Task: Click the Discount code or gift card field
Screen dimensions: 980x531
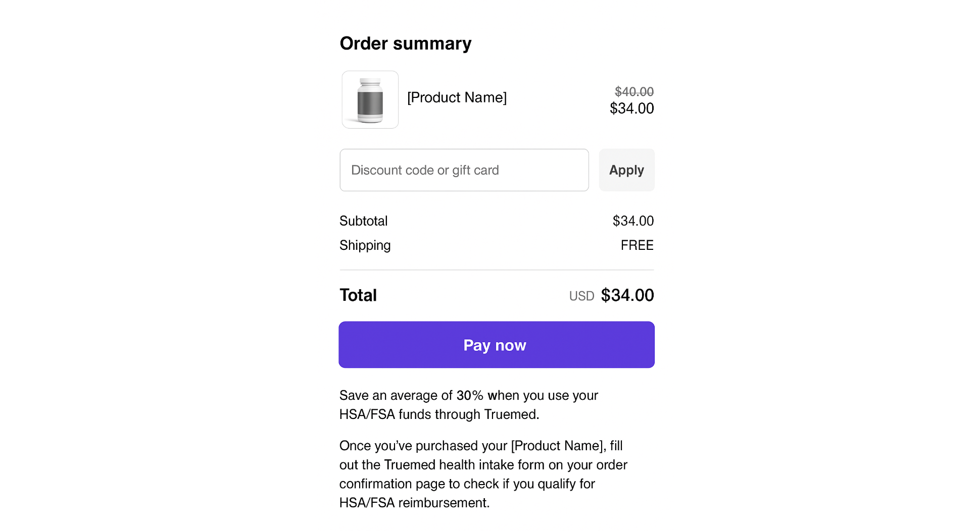Action: (464, 170)
